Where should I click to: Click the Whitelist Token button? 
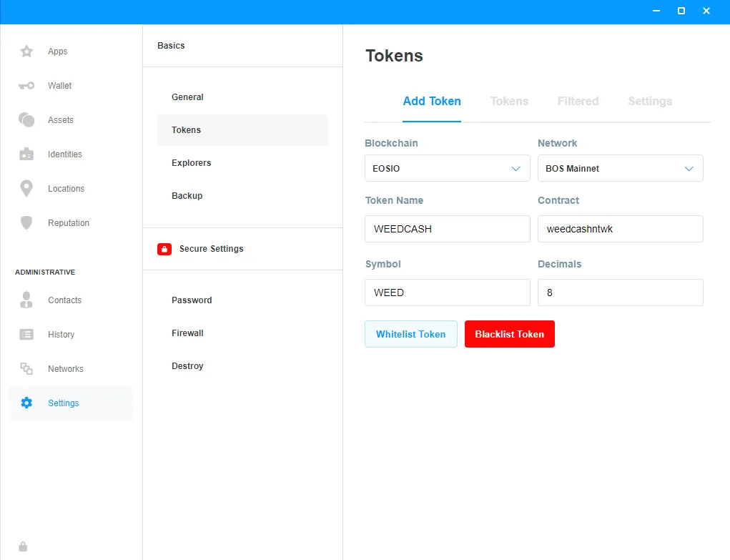[x=411, y=334]
